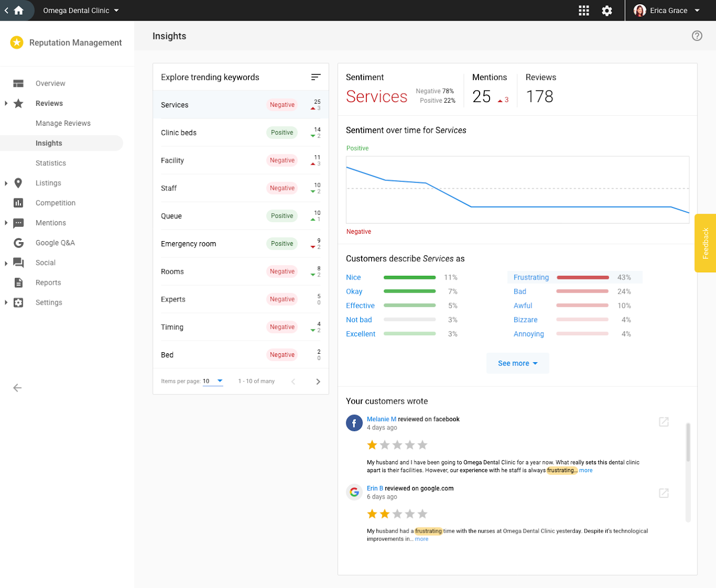Viewport: 716px width, 588px height.
Task: Open the apps grid launcher icon
Action: click(583, 11)
